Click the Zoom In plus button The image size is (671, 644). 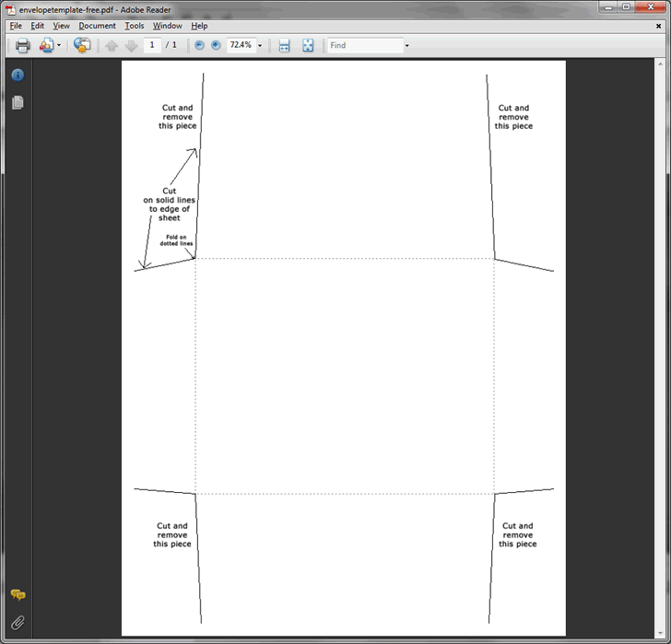point(216,45)
